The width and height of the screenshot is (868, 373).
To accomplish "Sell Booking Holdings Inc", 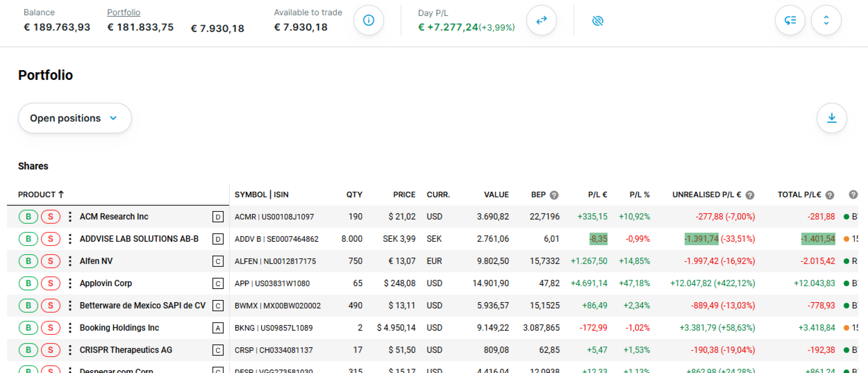I will [51, 328].
